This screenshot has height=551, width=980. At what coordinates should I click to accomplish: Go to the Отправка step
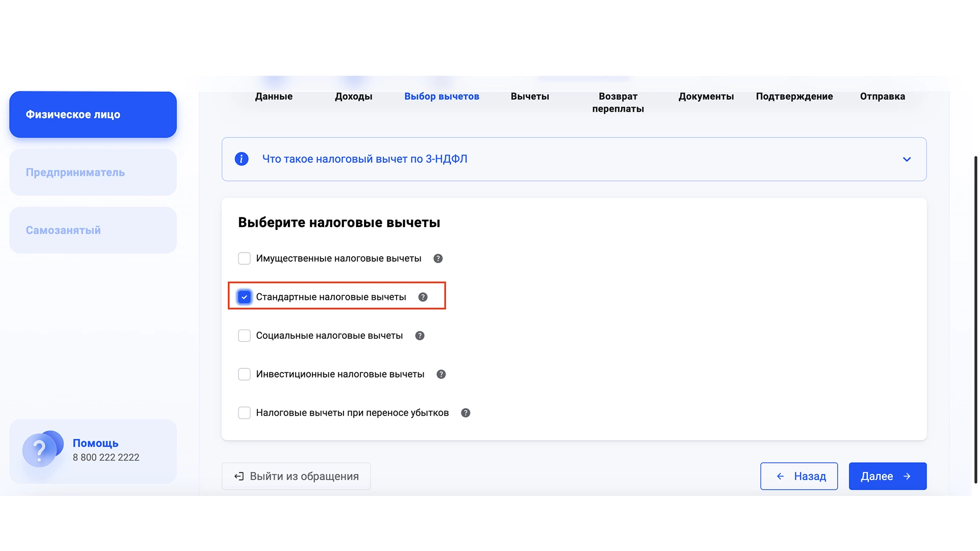883,96
